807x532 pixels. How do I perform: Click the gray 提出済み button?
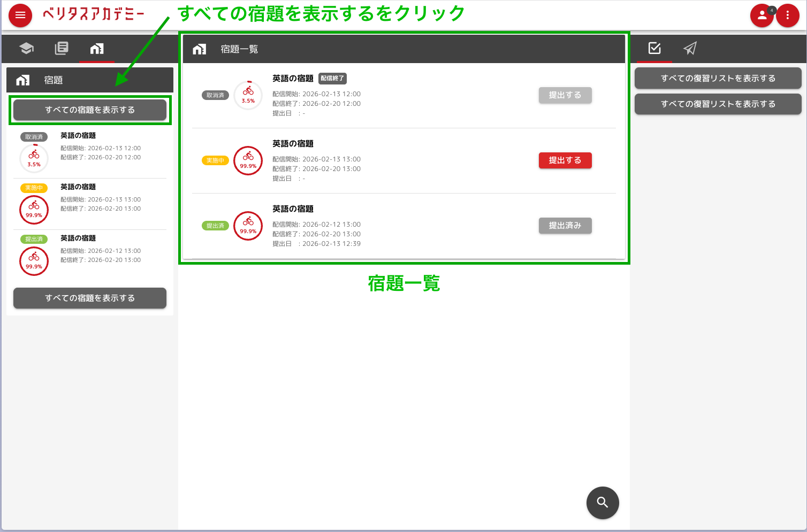click(565, 226)
